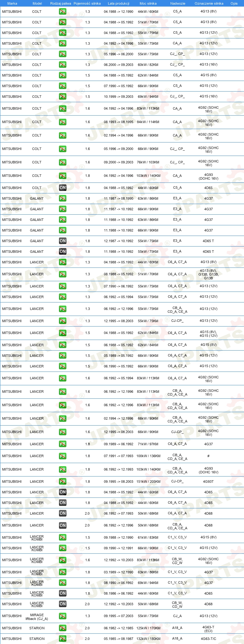
Task: Click the MIRAGE liftback (CJ_A) model cell
Action: click(37, 617)
